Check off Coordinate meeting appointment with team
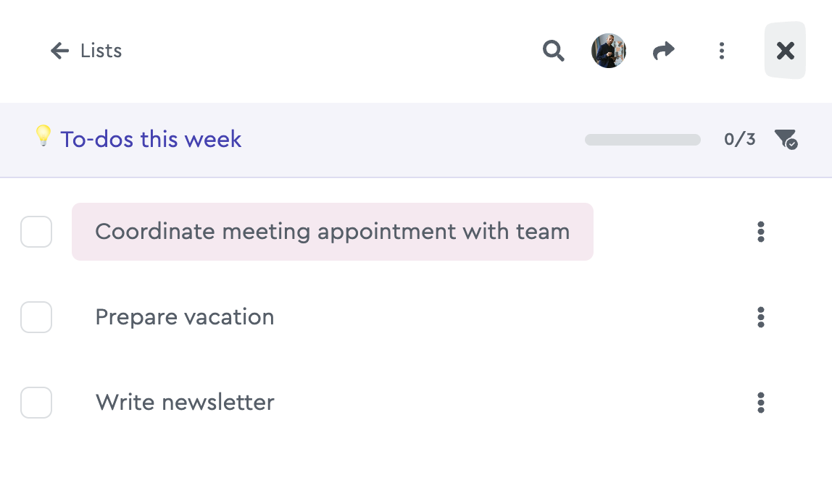Screen dimensions: 832x504 tap(36, 232)
